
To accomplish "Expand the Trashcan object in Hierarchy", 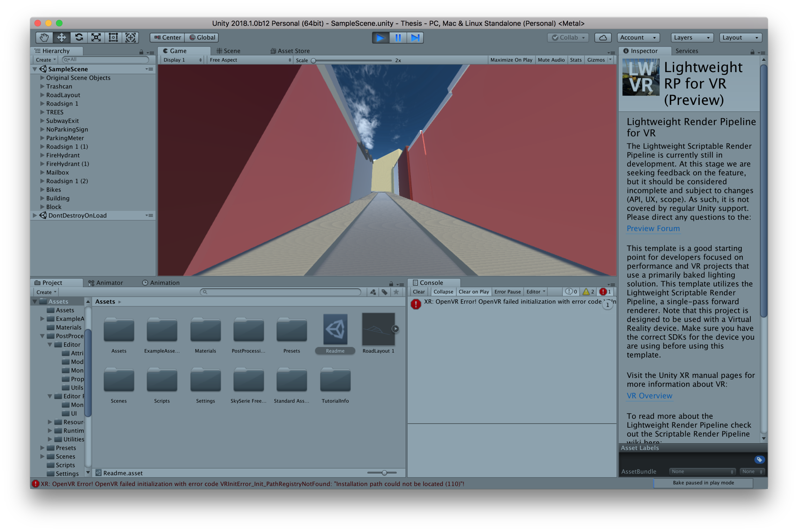I will click(x=42, y=86).
